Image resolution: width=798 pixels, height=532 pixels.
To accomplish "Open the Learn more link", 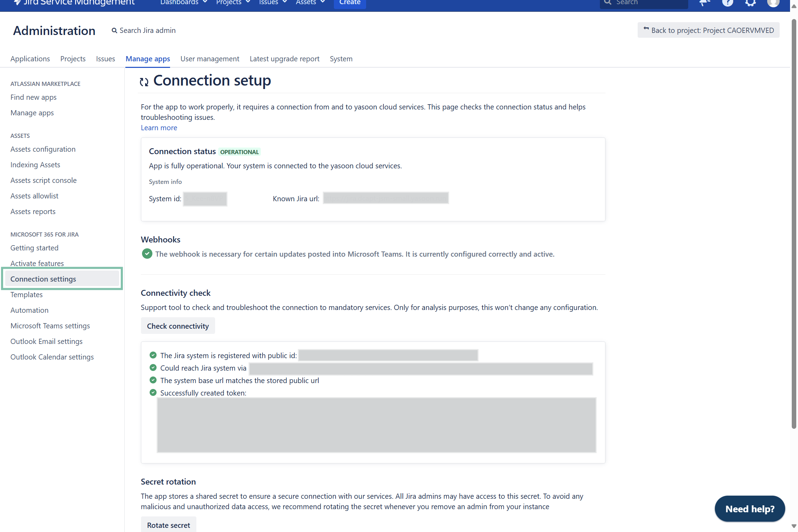I will pos(159,128).
